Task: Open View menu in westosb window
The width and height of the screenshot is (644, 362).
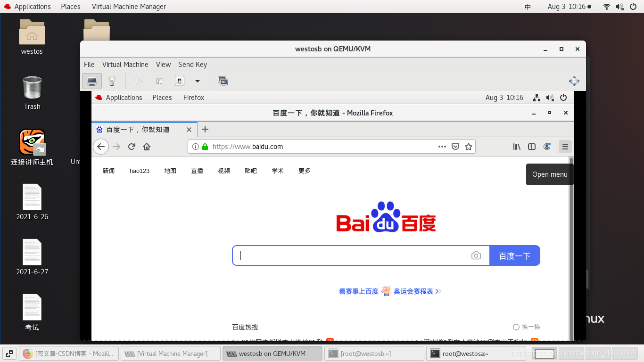Action: coord(164,65)
